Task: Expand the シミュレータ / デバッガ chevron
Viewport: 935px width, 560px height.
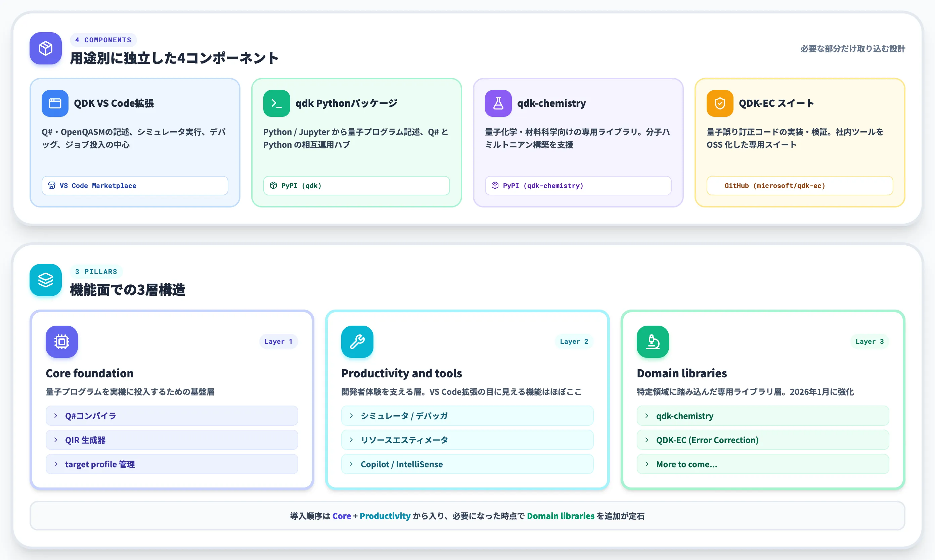Action: coord(351,416)
